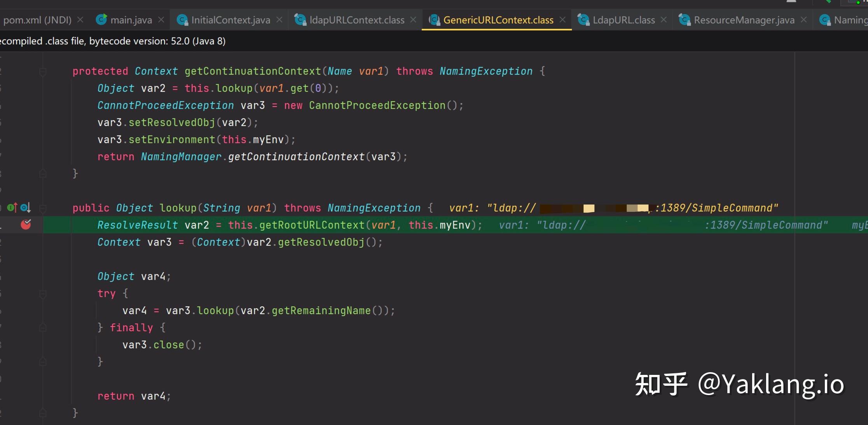Select the LdapURL.class tab
Screen dimensions: 868x425
(x=623, y=20)
